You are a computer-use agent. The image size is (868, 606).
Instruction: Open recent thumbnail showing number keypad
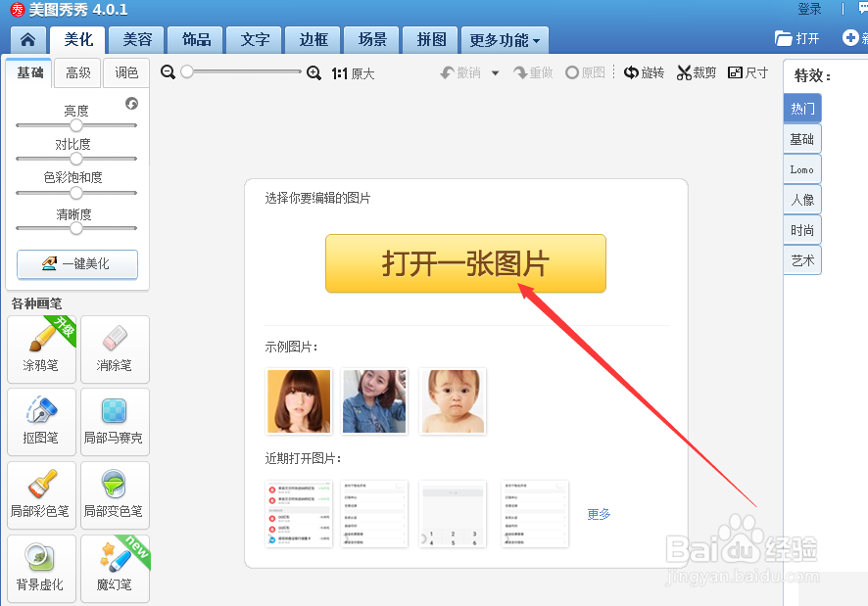(453, 514)
